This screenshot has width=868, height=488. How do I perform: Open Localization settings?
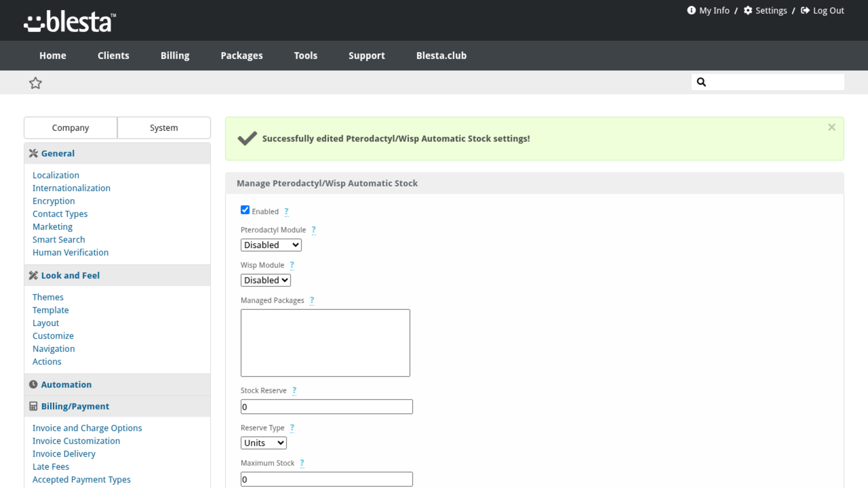pyautogui.click(x=56, y=175)
